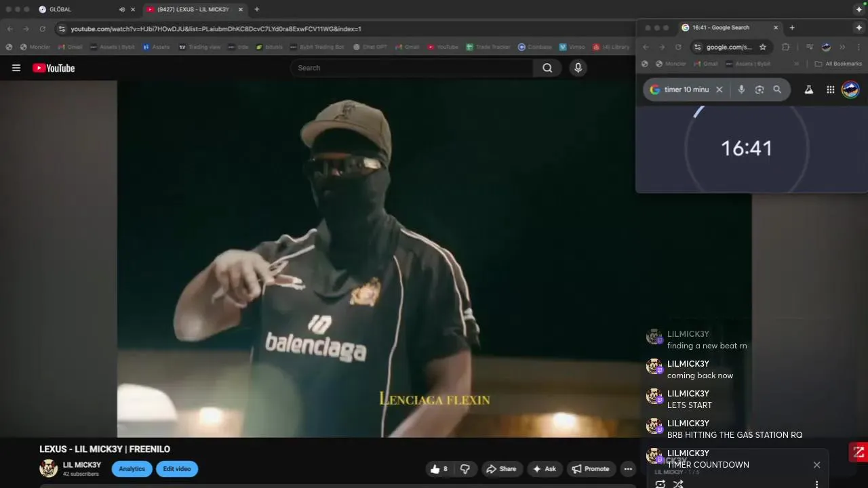Image resolution: width=868 pixels, height=488 pixels.
Task: Click the 16:41 timer countdown display
Action: [747, 149]
